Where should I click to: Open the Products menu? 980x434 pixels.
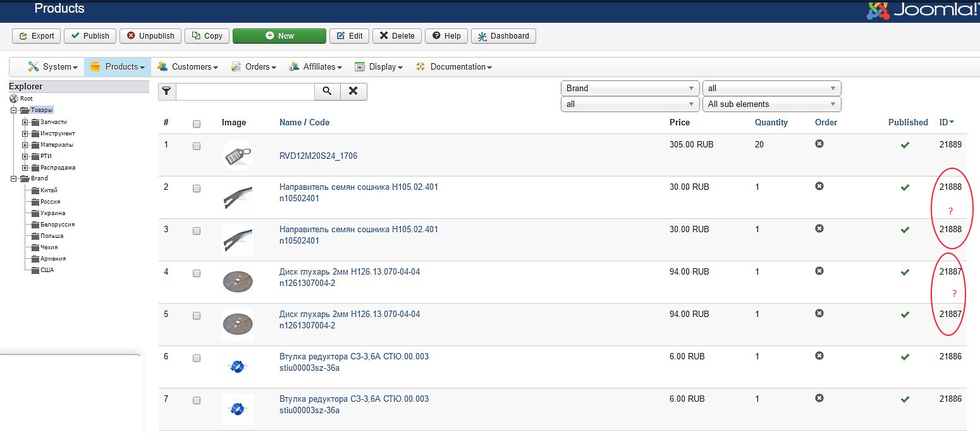117,66
